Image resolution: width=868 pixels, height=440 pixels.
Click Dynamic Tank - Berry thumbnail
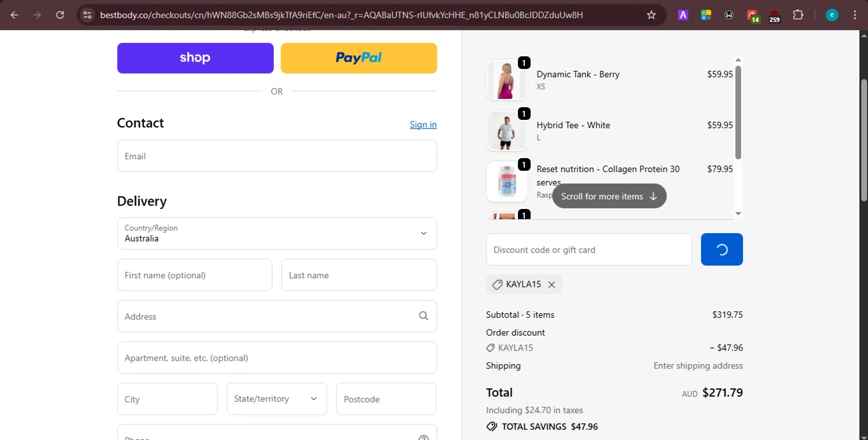pyautogui.click(x=507, y=80)
